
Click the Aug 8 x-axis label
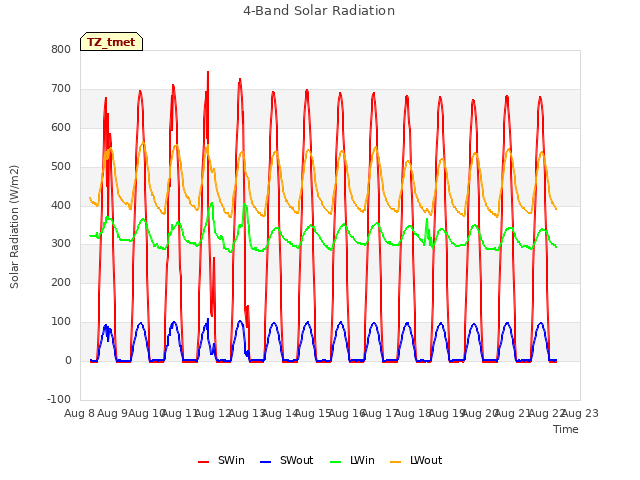pos(79,413)
